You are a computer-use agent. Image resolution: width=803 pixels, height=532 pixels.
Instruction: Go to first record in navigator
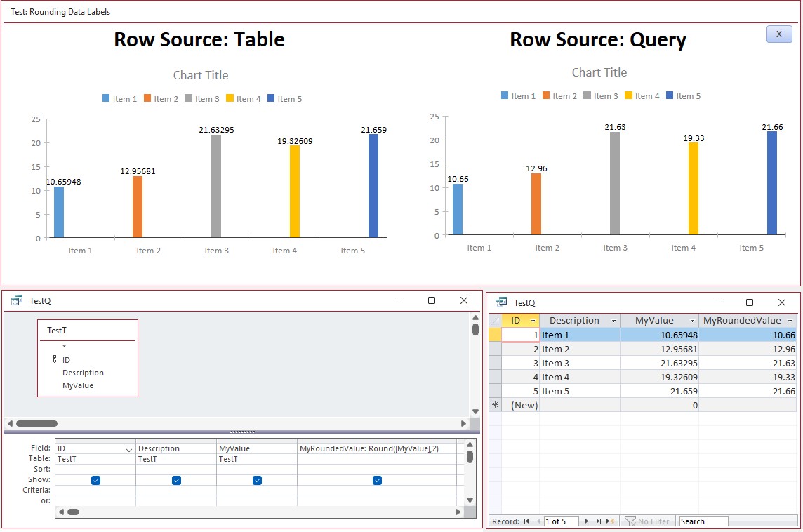[x=526, y=521]
